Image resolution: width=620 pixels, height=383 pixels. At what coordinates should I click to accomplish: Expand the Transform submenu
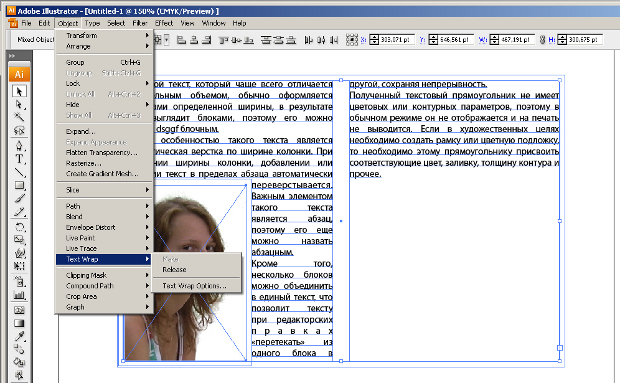[104, 36]
